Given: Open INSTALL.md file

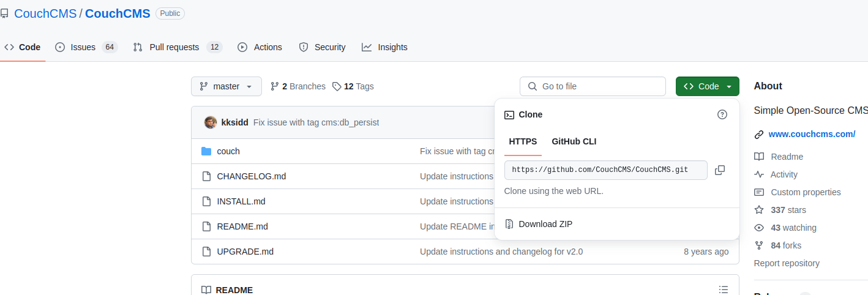Looking at the screenshot, I should [241, 201].
